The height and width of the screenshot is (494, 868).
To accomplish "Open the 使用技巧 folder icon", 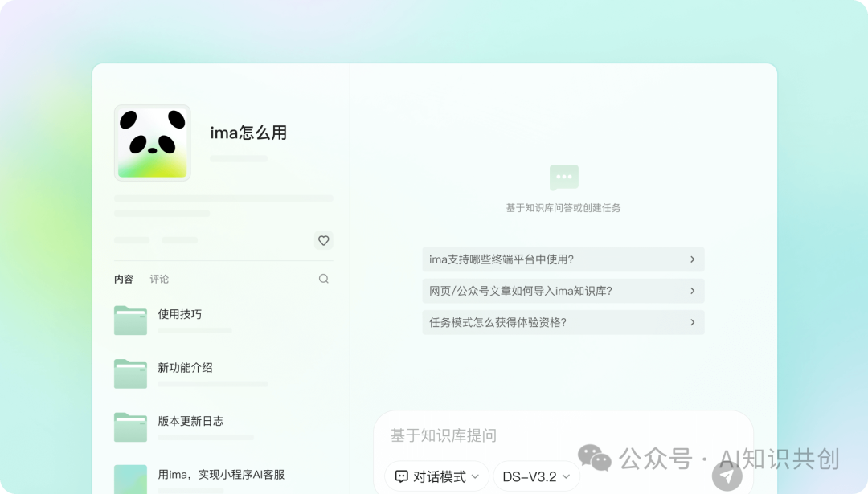I will [x=131, y=320].
